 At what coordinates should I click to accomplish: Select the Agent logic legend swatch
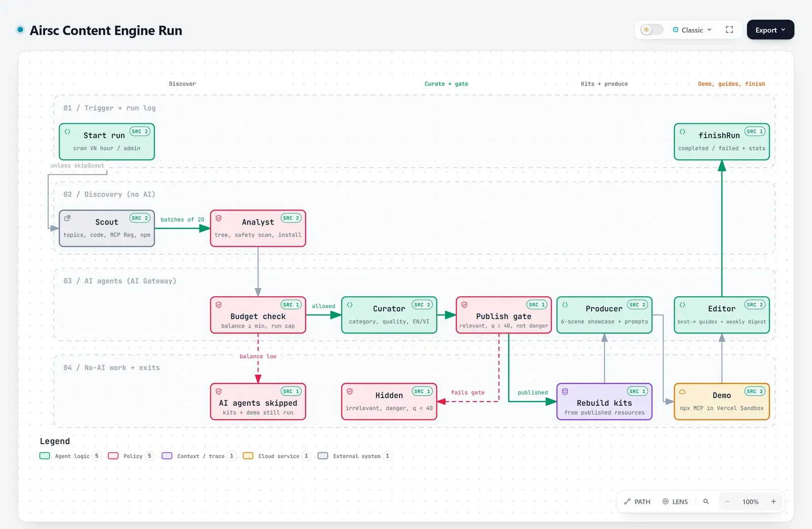pyautogui.click(x=45, y=456)
